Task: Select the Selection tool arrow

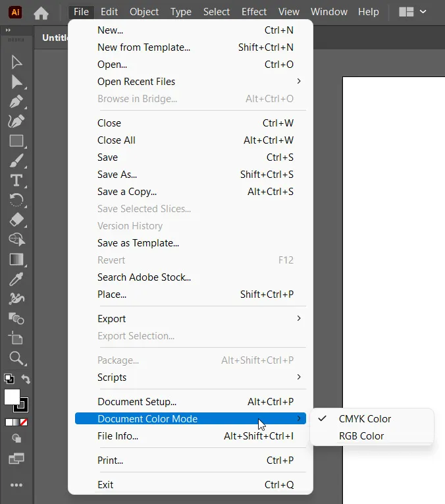Action: (16, 62)
